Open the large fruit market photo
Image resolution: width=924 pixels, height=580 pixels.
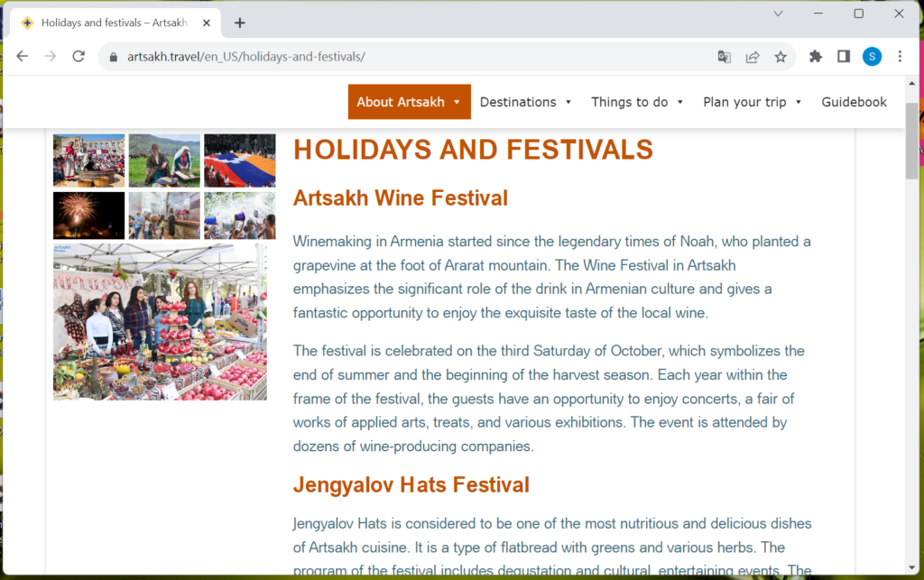click(160, 321)
